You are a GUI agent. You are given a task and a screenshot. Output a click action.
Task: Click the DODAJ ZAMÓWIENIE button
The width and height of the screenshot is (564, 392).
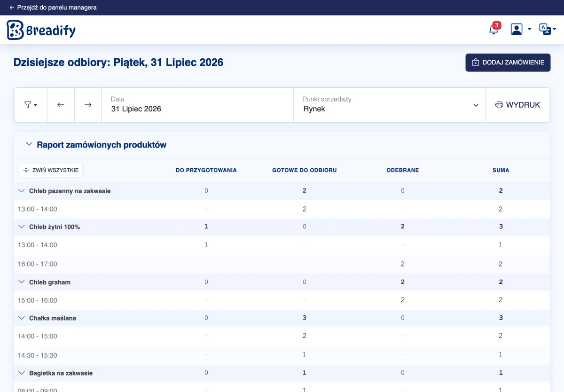click(x=508, y=63)
